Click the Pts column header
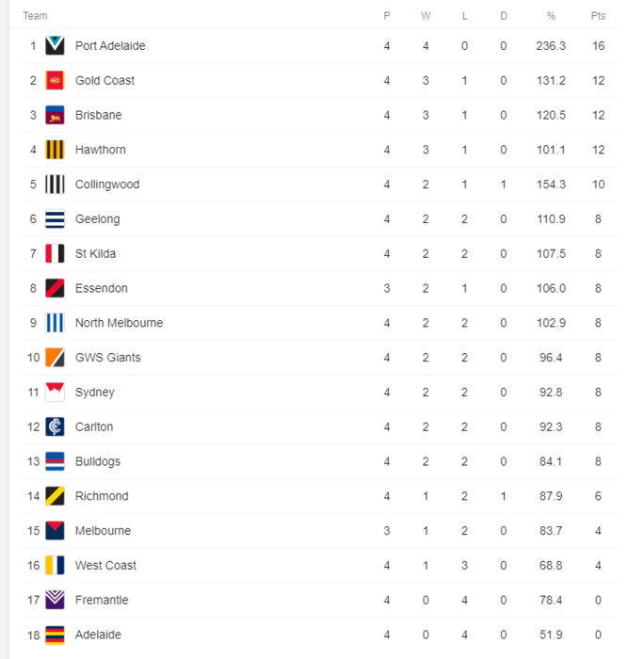This screenshot has height=659, width=644. (598, 16)
